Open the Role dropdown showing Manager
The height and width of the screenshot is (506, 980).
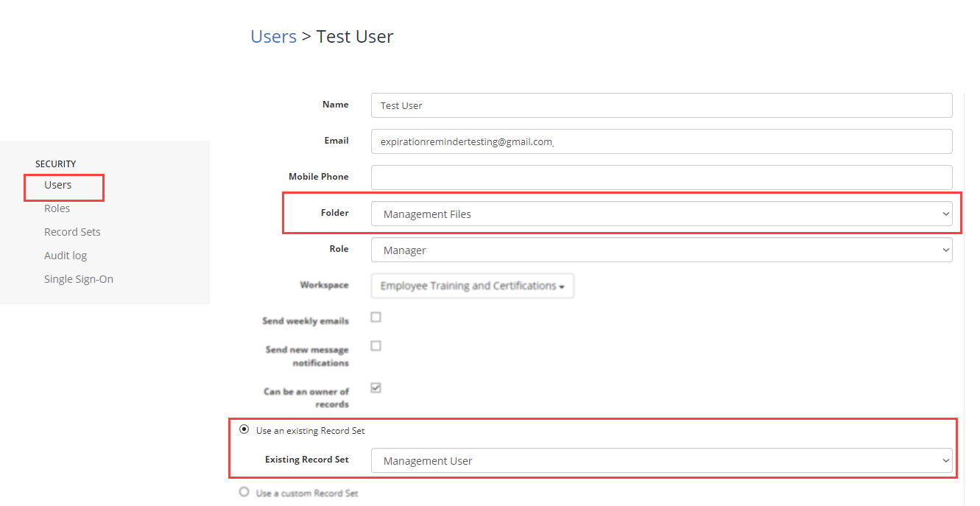pos(662,250)
